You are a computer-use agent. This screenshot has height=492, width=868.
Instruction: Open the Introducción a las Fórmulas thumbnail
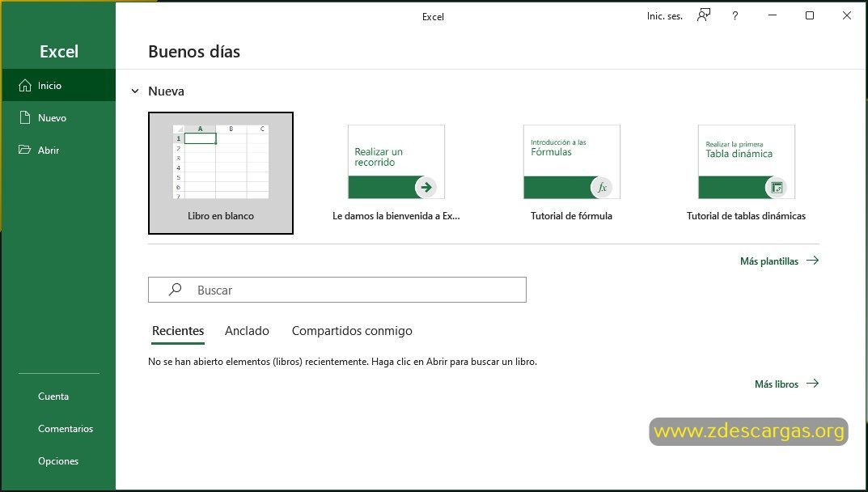571,162
